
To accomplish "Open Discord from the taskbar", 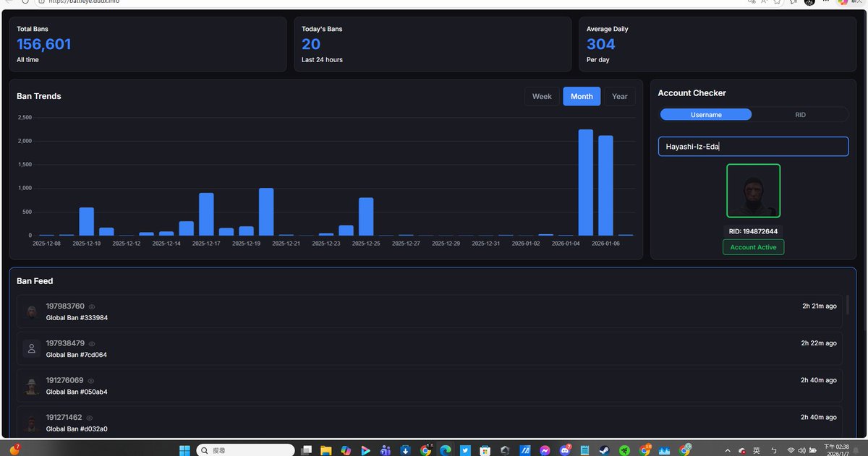I will click(565, 450).
